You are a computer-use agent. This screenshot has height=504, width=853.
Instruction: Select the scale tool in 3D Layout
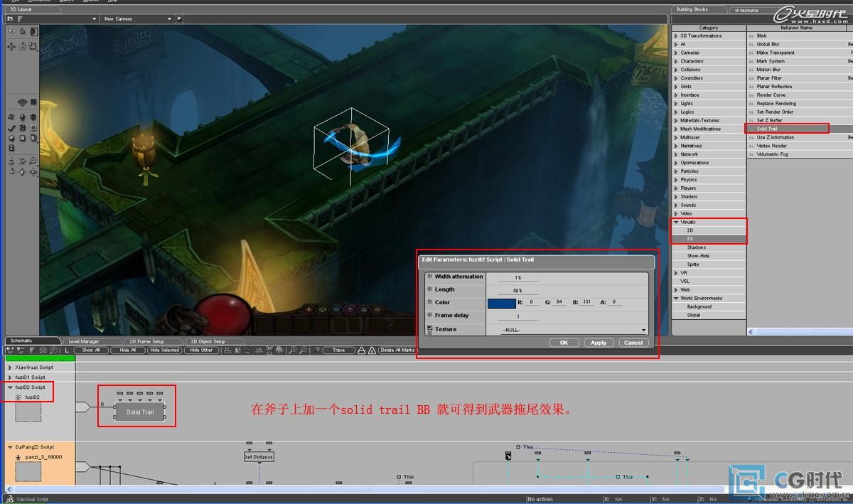tap(33, 46)
